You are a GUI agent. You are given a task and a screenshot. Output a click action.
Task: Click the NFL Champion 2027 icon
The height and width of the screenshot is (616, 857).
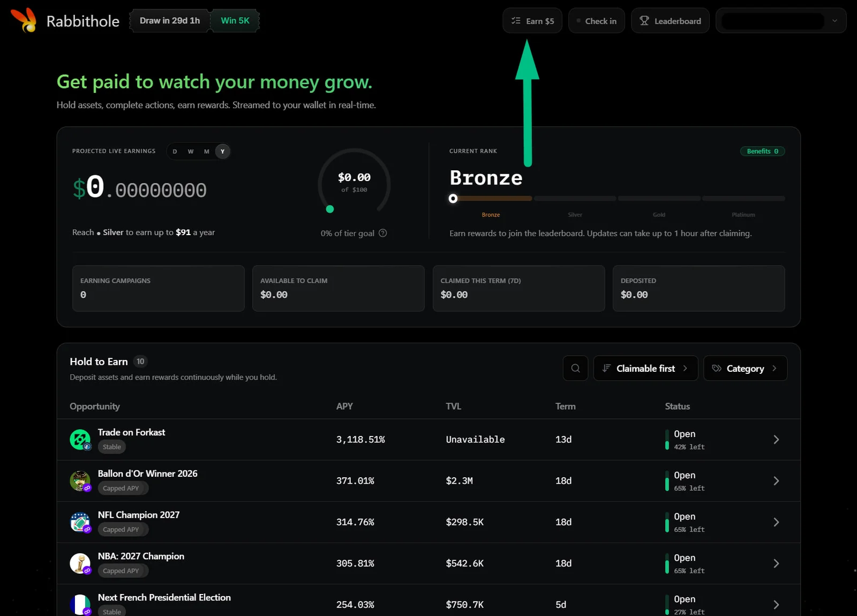click(80, 522)
